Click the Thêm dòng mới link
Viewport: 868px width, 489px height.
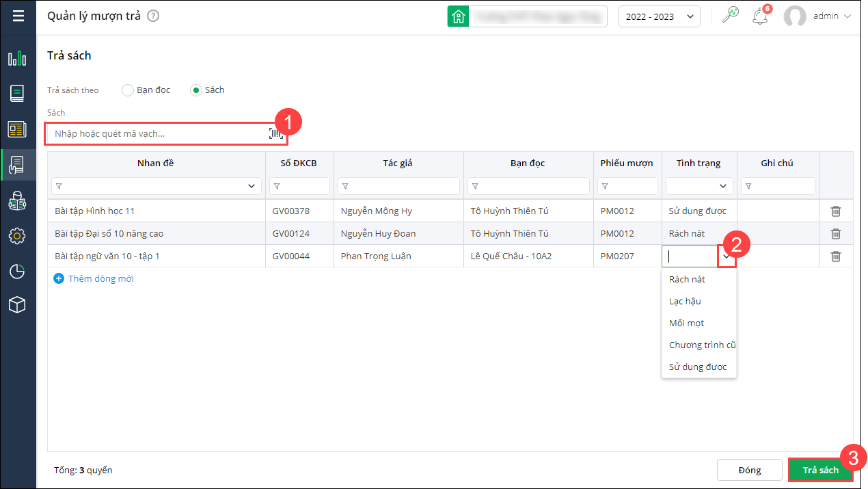click(100, 278)
